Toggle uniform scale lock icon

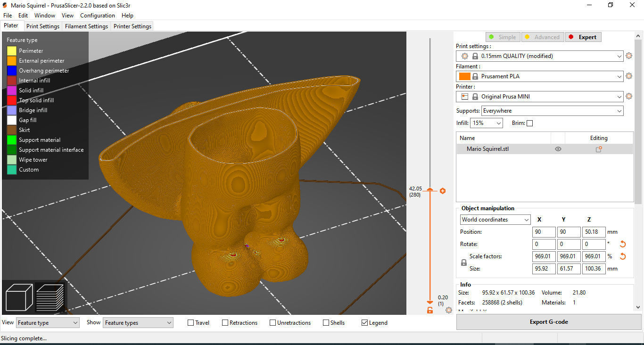pos(463,263)
